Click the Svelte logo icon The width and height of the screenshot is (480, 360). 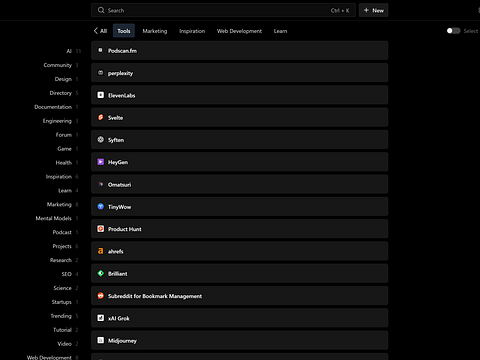coord(100,117)
